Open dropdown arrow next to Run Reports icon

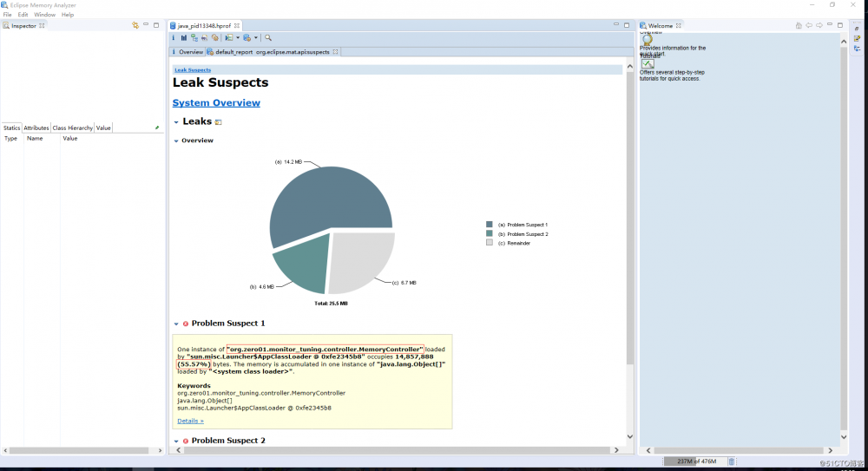238,38
